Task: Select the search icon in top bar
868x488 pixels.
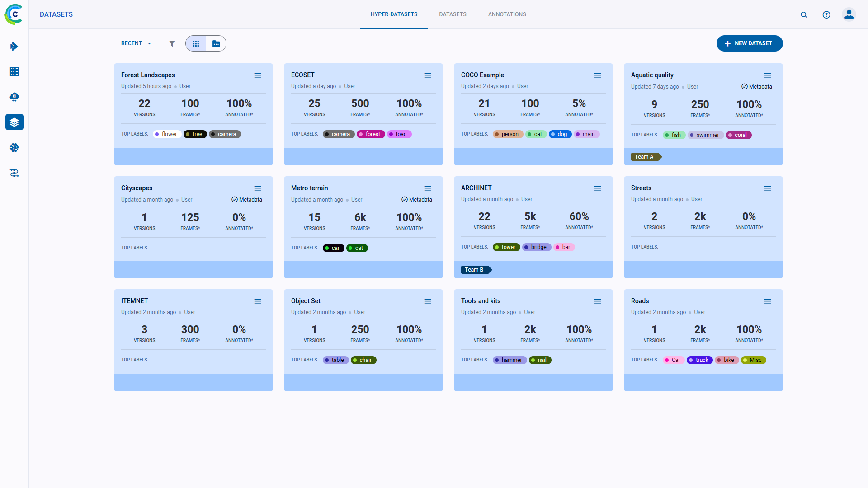Action: 804,14
